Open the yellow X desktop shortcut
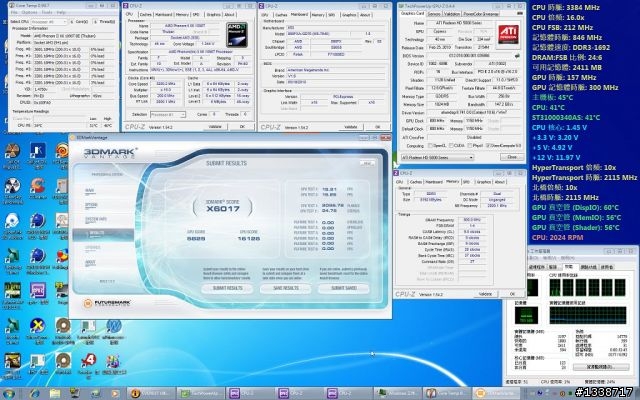 (x=38, y=326)
